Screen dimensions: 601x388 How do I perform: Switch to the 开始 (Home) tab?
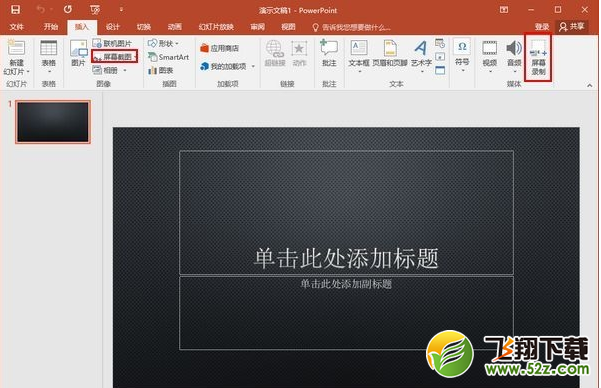click(x=51, y=26)
